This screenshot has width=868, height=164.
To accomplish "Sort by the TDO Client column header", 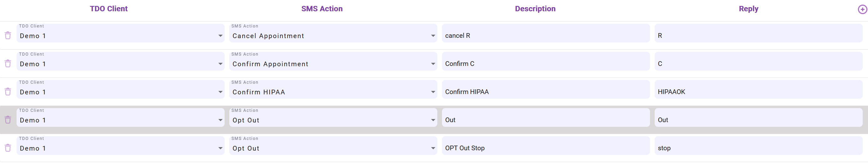I will 109,9.
